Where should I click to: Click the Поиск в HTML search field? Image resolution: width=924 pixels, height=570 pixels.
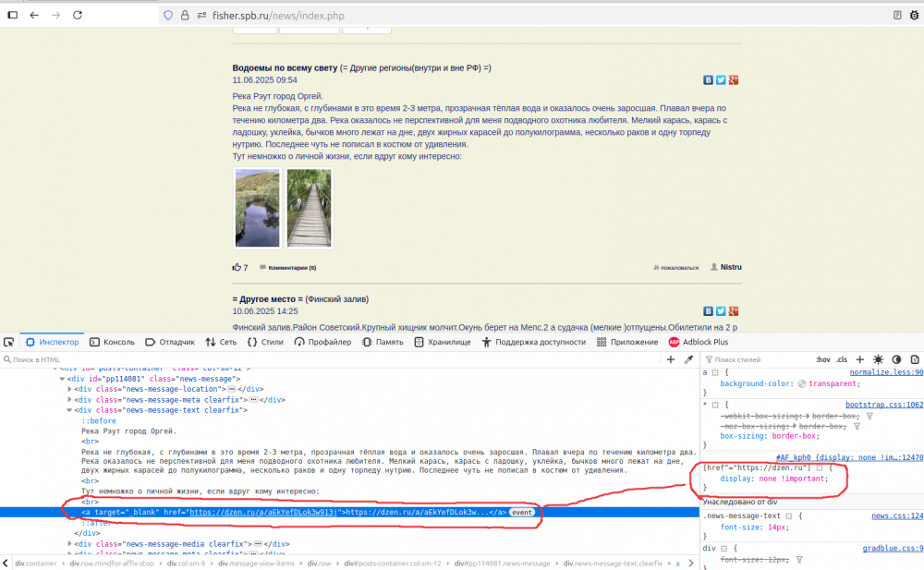(x=330, y=359)
